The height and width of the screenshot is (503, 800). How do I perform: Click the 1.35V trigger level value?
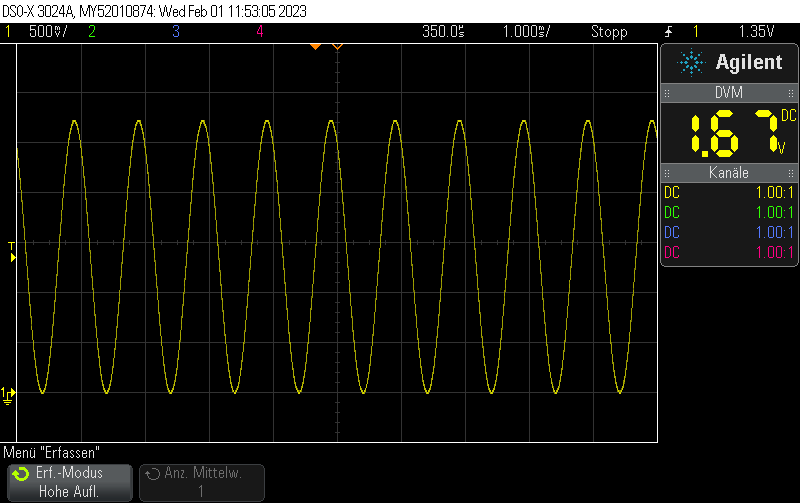[x=757, y=32]
